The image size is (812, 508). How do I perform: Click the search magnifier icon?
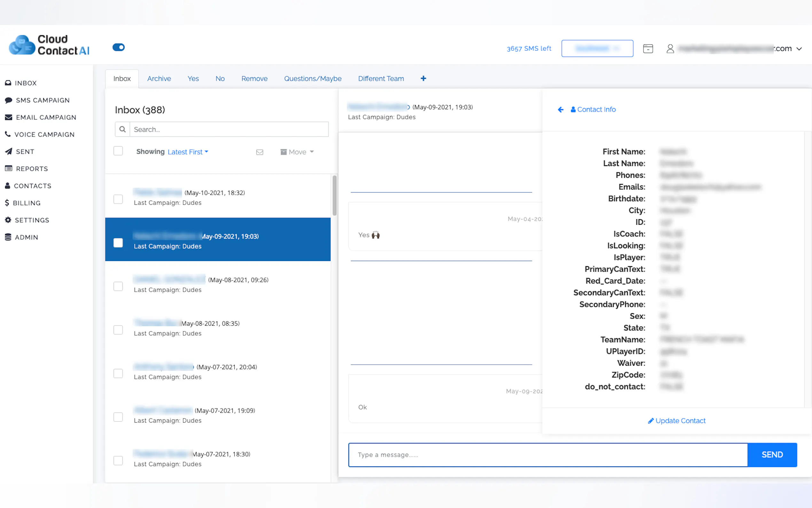tap(122, 129)
